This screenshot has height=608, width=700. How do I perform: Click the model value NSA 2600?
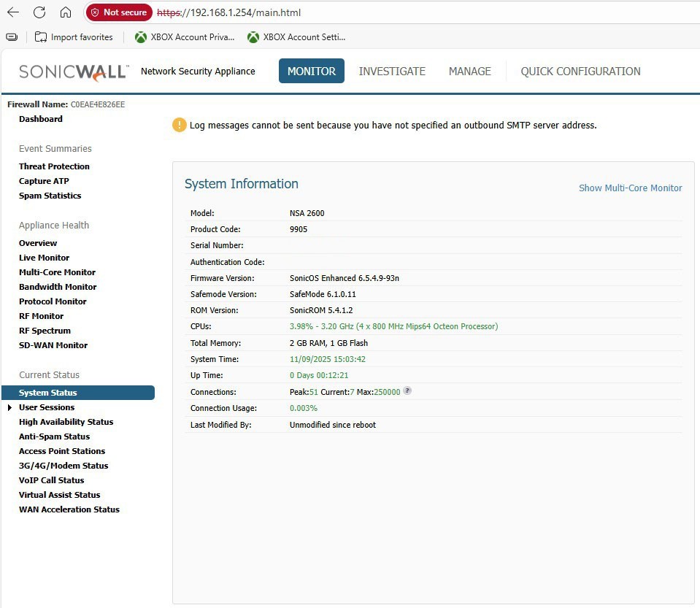coord(307,213)
